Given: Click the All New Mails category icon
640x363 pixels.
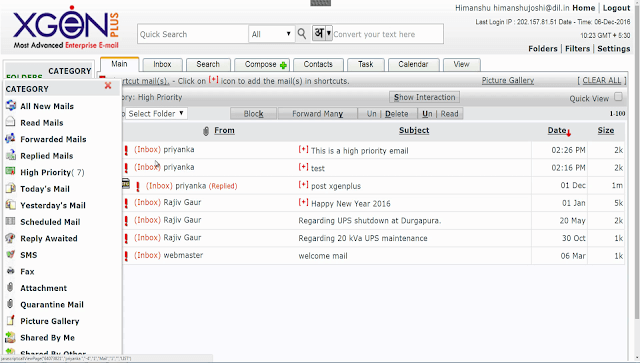Looking at the screenshot, I should [11, 106].
